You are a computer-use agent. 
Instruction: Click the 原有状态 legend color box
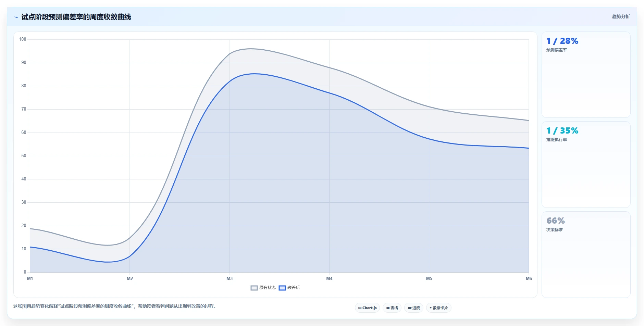pos(254,288)
